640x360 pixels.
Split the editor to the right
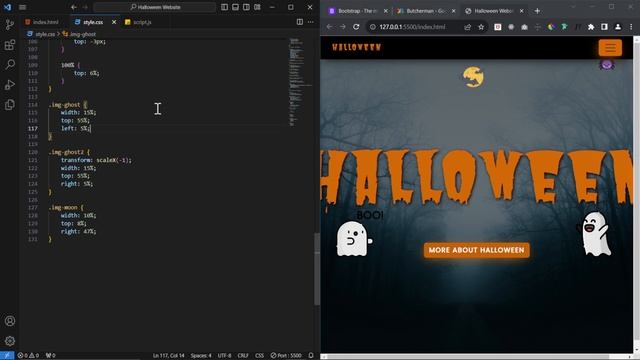pos(300,22)
